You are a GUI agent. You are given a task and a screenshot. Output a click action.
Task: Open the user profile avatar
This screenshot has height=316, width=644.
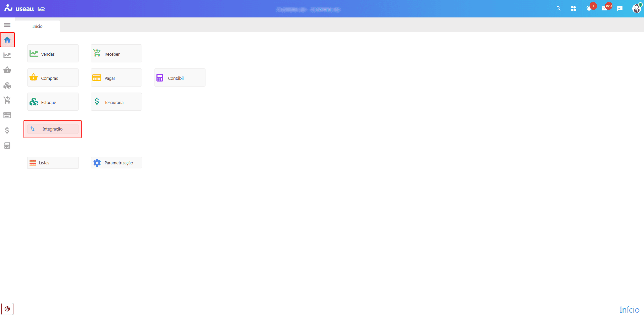(x=636, y=8)
